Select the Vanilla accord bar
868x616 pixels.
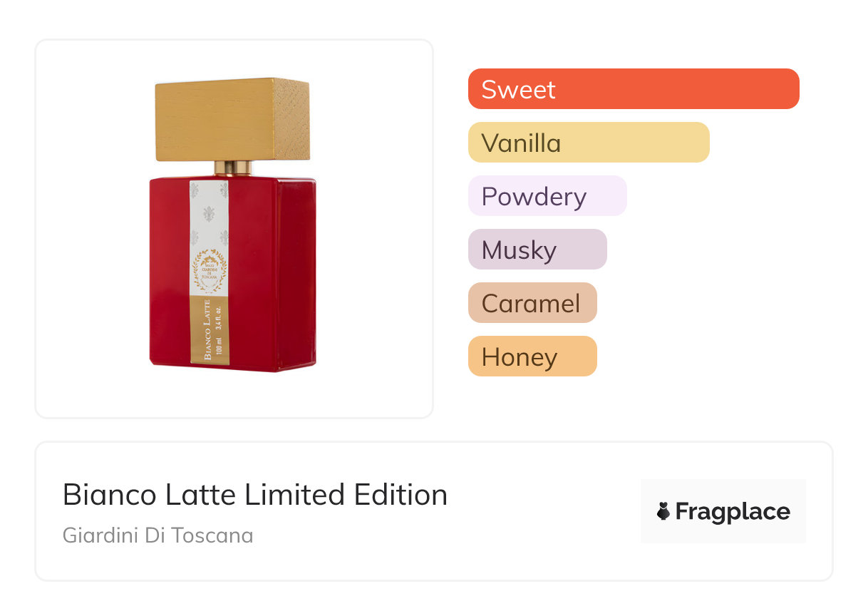(x=588, y=143)
